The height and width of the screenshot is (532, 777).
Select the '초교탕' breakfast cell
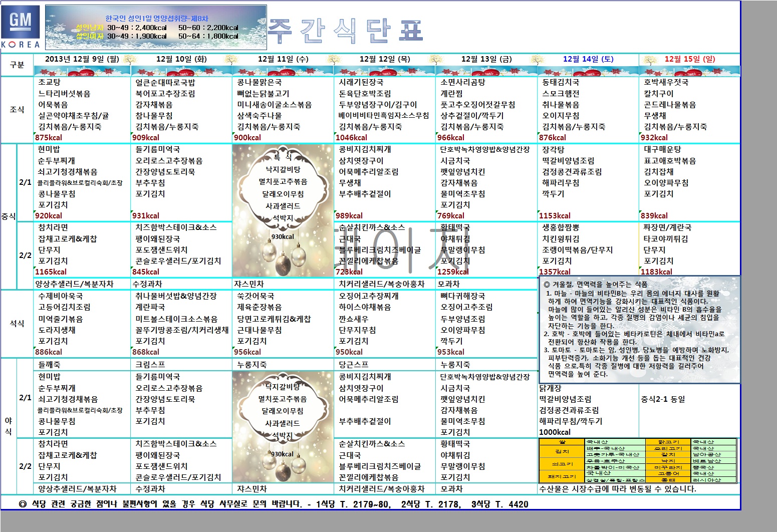49,82
